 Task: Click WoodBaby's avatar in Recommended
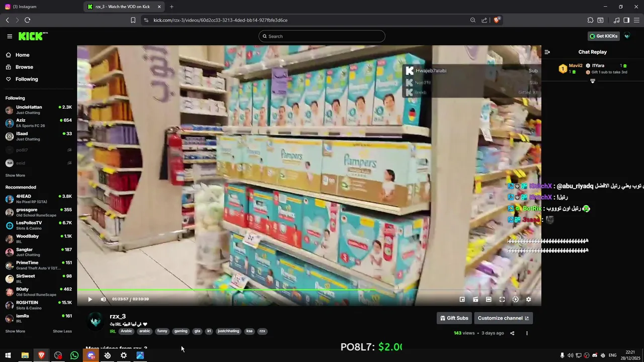tap(10, 239)
